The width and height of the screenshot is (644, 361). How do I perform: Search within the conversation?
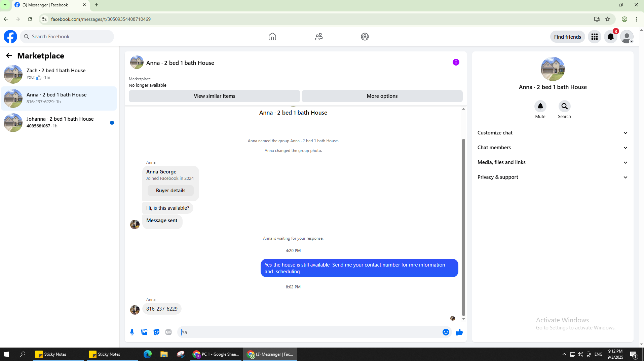click(x=565, y=106)
